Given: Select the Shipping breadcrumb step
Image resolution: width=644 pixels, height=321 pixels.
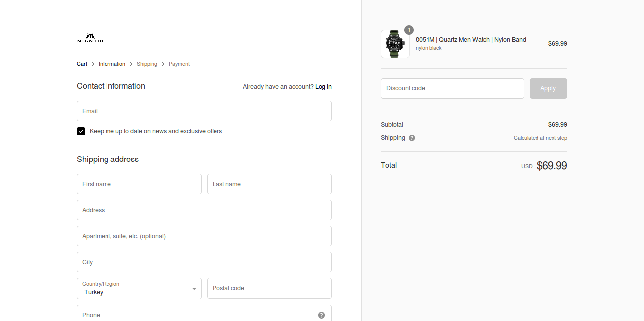Looking at the screenshot, I should point(147,64).
